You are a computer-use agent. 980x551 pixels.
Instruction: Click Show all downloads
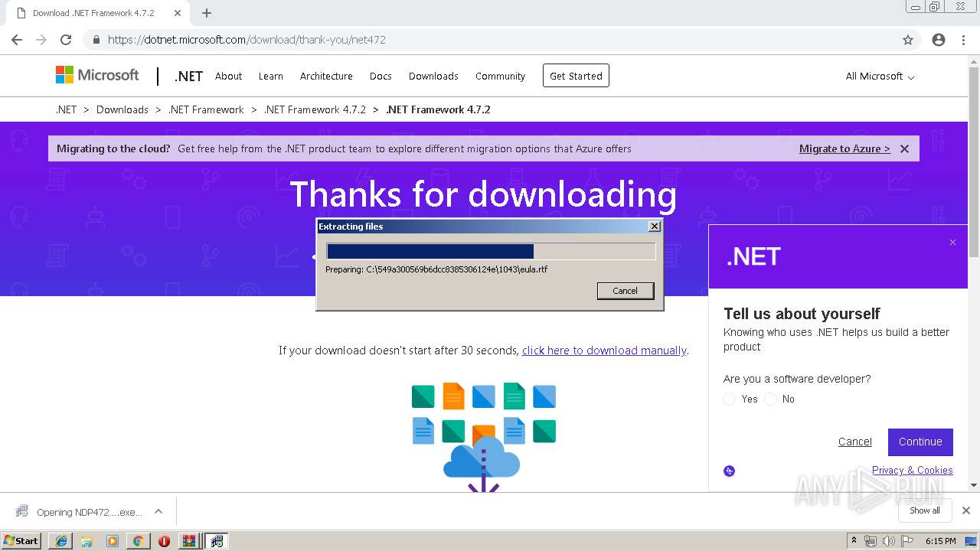coord(925,510)
